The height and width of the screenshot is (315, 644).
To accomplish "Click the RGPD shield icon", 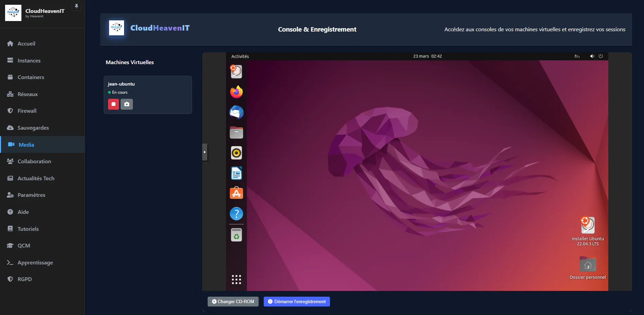I will click(x=10, y=279).
